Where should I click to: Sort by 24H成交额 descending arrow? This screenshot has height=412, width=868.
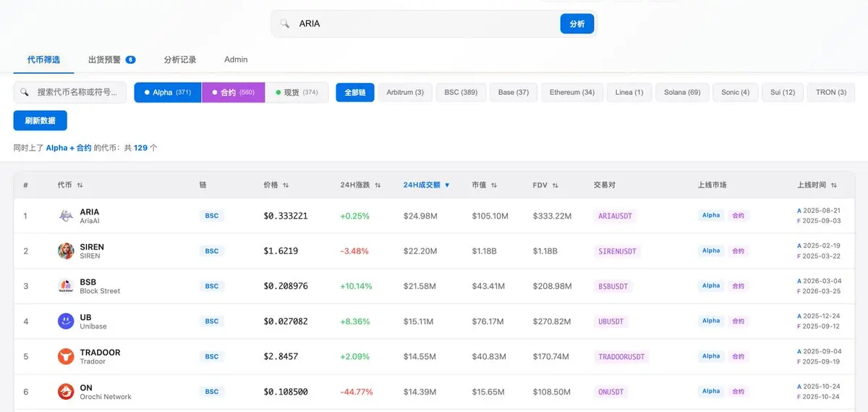click(447, 185)
